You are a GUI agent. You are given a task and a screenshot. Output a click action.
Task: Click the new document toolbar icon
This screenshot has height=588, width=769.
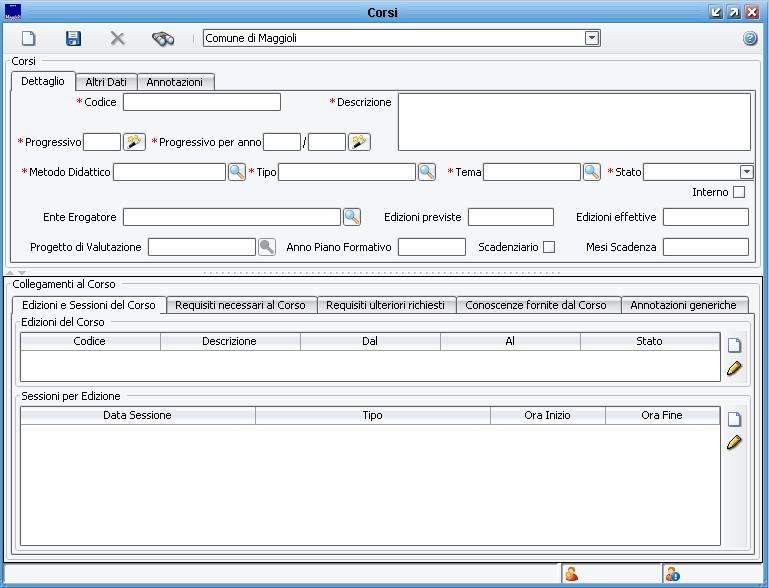click(29, 38)
